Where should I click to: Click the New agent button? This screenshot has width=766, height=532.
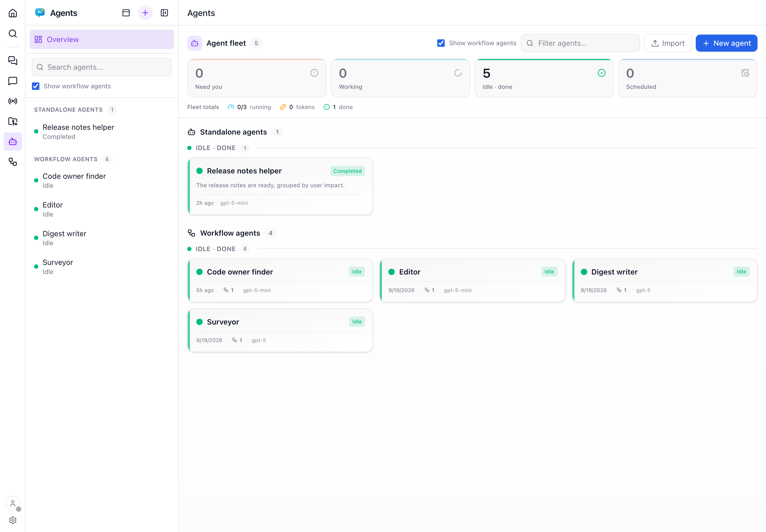tap(726, 43)
